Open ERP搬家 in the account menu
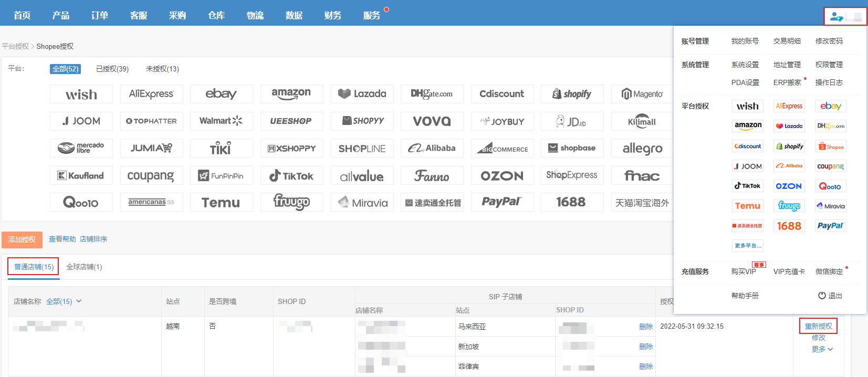The width and height of the screenshot is (868, 377). [787, 82]
